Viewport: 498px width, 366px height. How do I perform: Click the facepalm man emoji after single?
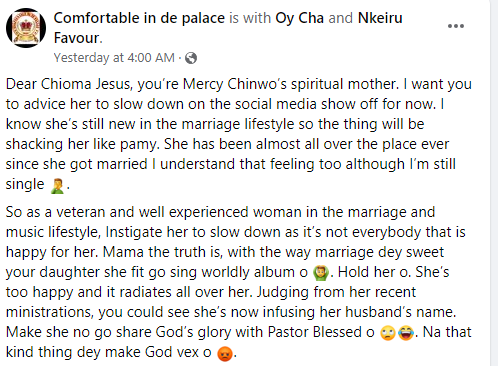[57, 186]
